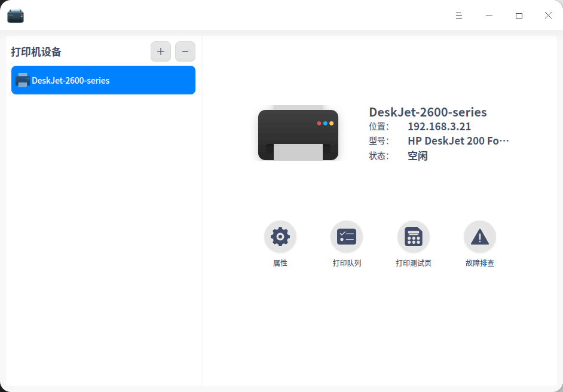This screenshot has width=563, height=392.
Task: Click the printer manager app icon
Action: (x=16, y=16)
